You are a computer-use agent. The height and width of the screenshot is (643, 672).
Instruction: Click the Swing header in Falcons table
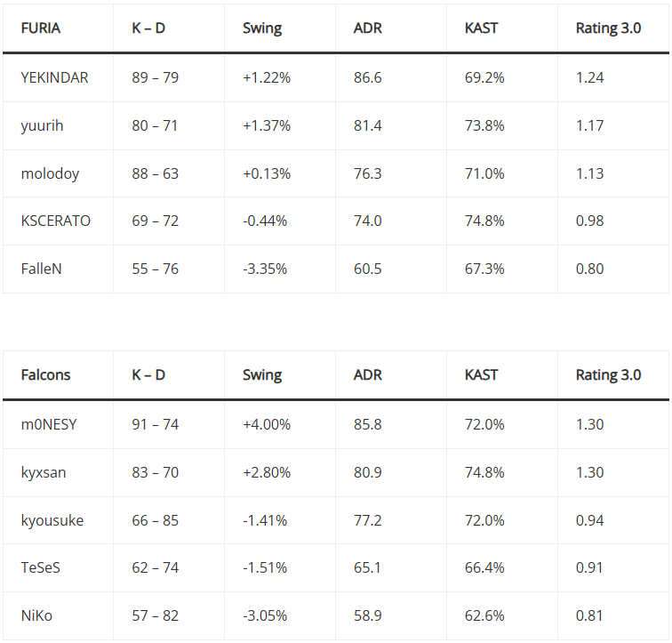[262, 374]
